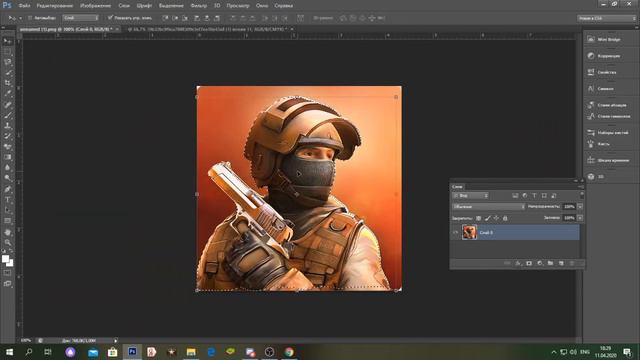Toggle the Автовыбор checkbox

(x=30, y=18)
